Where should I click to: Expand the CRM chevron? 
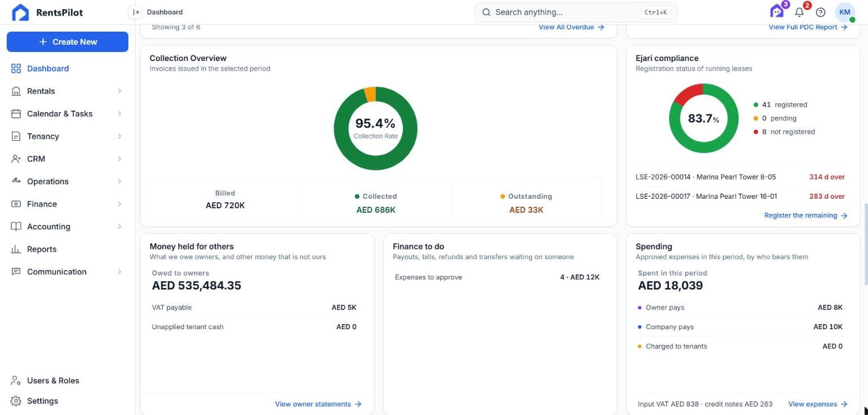click(119, 159)
